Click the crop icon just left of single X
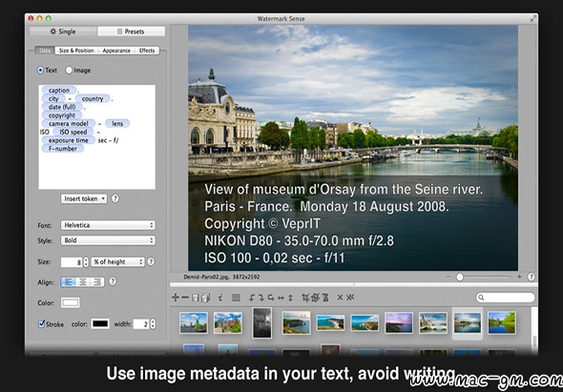563x392 pixels. click(x=324, y=298)
